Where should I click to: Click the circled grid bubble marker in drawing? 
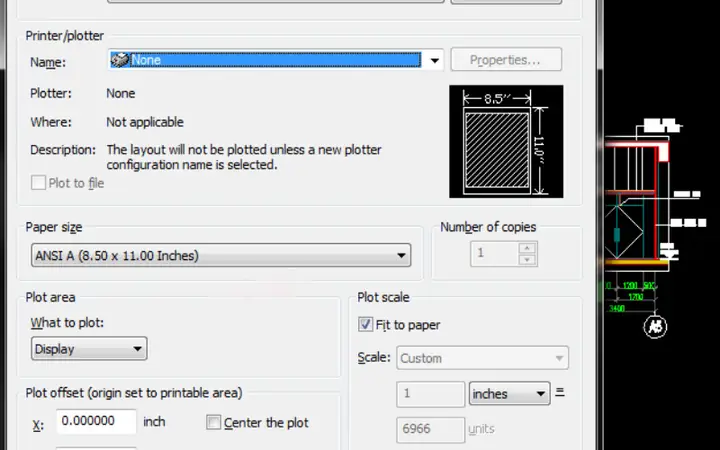655,327
